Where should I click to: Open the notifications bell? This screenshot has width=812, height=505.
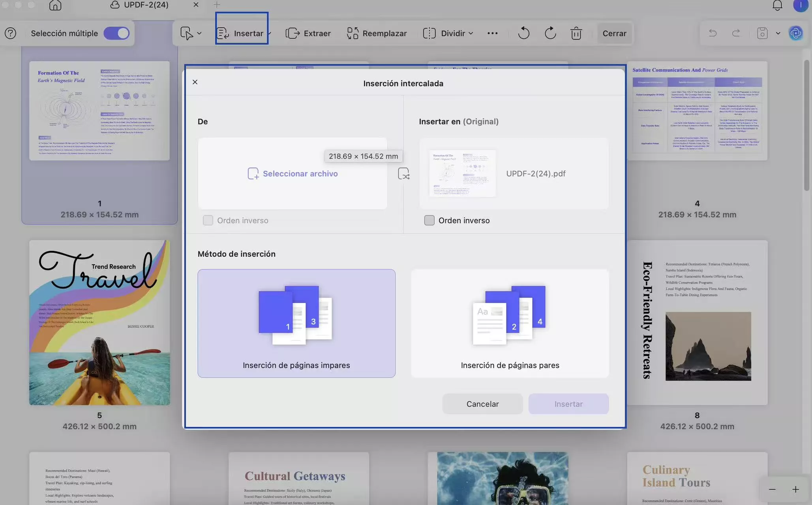pyautogui.click(x=777, y=5)
